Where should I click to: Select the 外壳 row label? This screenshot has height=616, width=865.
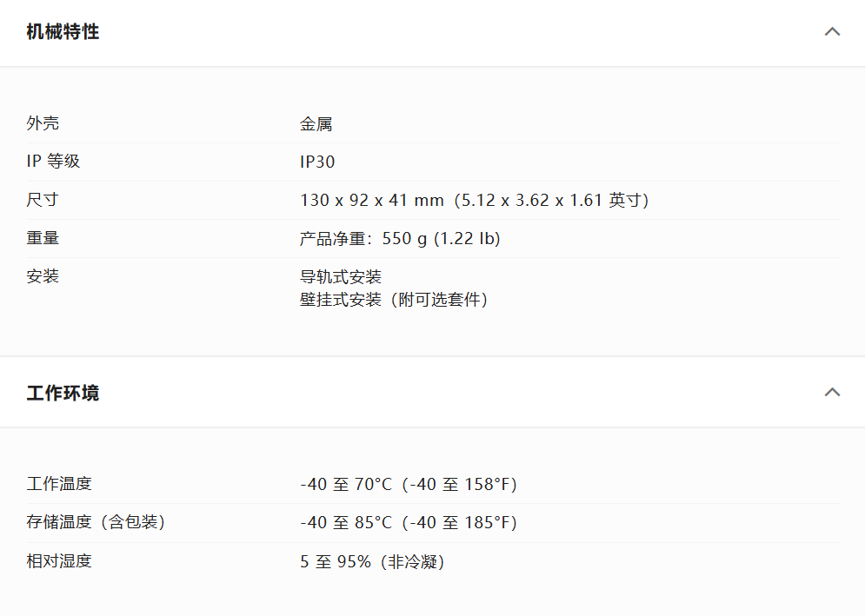pos(43,123)
